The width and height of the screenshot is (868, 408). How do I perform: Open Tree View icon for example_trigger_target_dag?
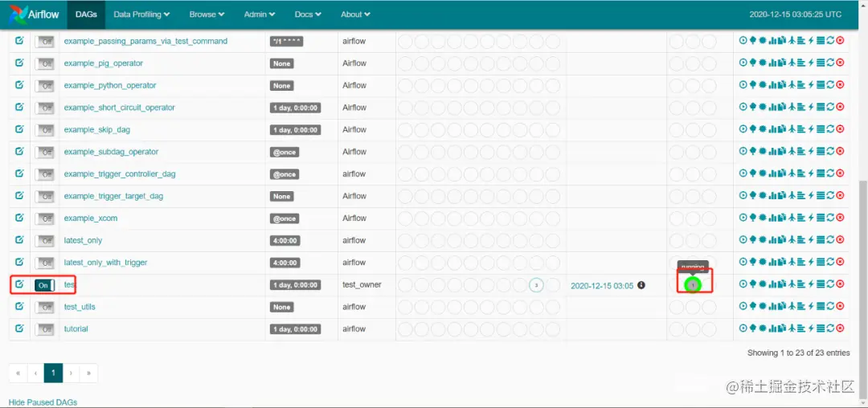(x=753, y=196)
